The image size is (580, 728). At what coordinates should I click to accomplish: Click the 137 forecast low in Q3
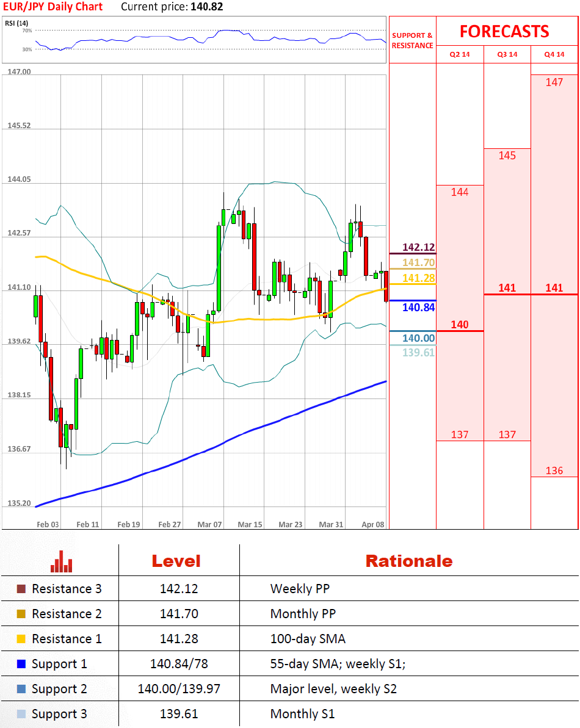point(507,434)
